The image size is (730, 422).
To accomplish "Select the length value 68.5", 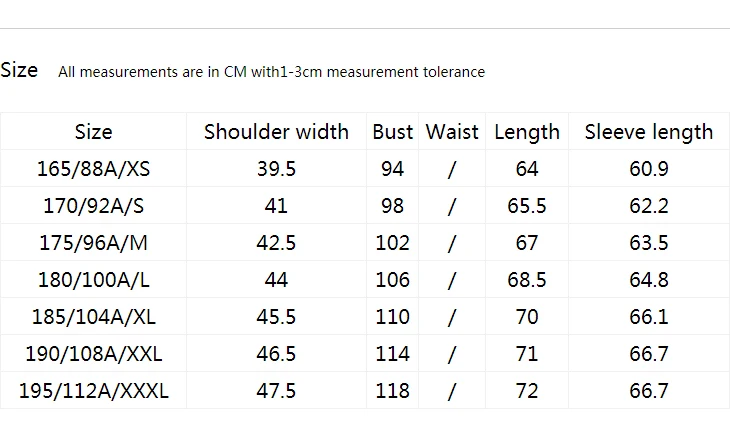I will 527,280.
